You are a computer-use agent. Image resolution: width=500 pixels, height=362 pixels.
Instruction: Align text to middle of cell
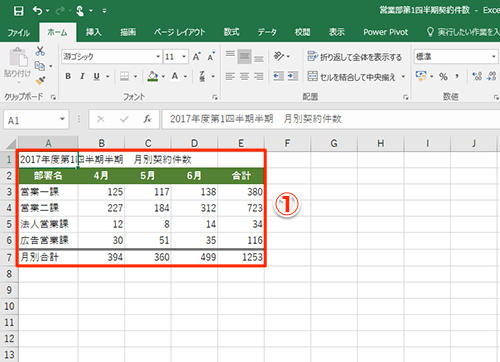click(x=244, y=57)
